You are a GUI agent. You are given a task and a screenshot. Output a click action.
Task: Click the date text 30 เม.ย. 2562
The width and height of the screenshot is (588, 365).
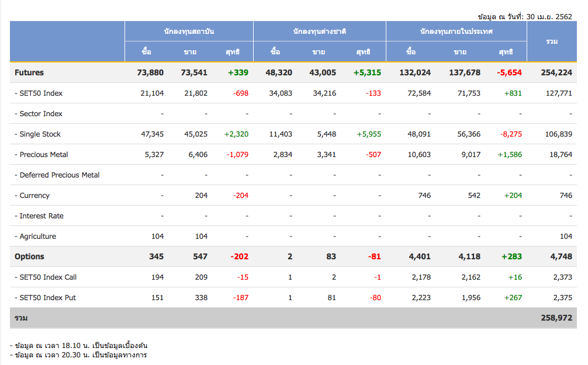[549, 16]
